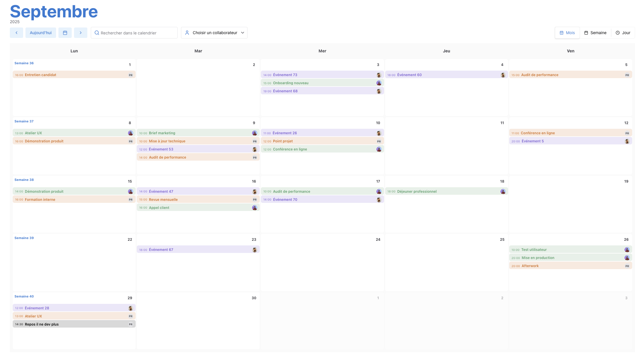Switch to the Mois view
This screenshot has width=644, height=360.
tap(567, 33)
